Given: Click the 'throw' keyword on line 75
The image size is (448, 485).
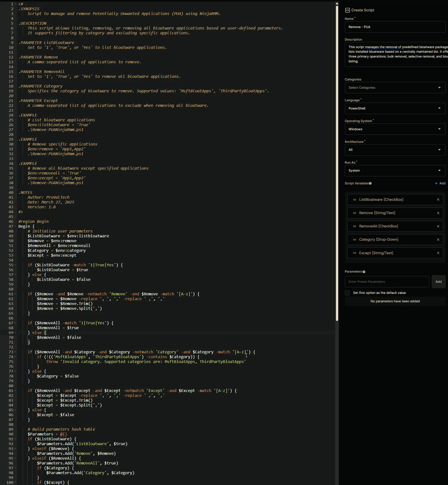Looking at the screenshot, I should coord(52,362).
